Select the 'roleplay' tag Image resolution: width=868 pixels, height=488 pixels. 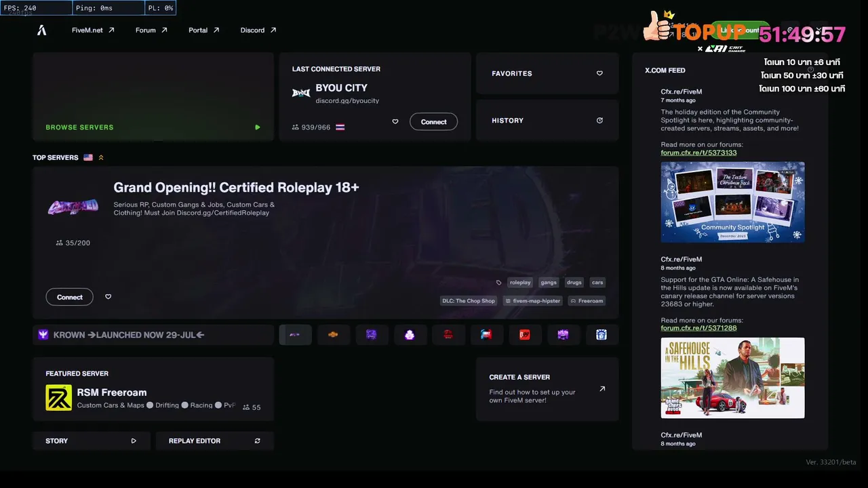520,283
